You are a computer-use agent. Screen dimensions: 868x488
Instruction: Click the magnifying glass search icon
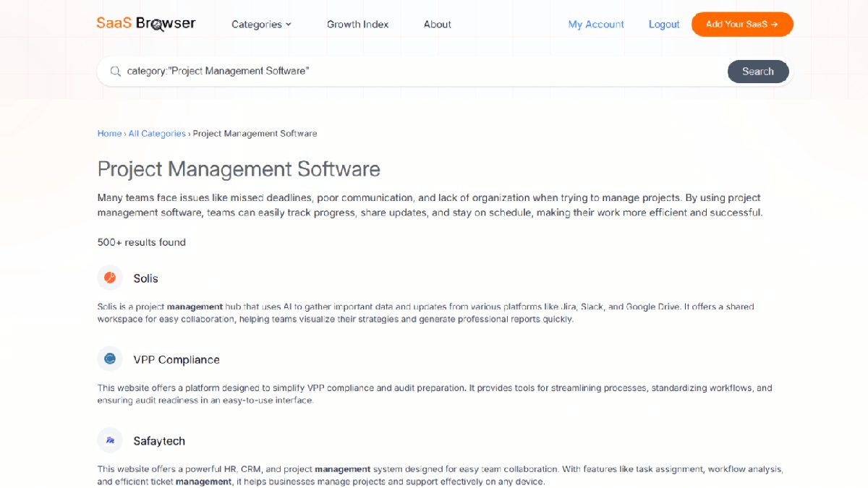pos(115,71)
